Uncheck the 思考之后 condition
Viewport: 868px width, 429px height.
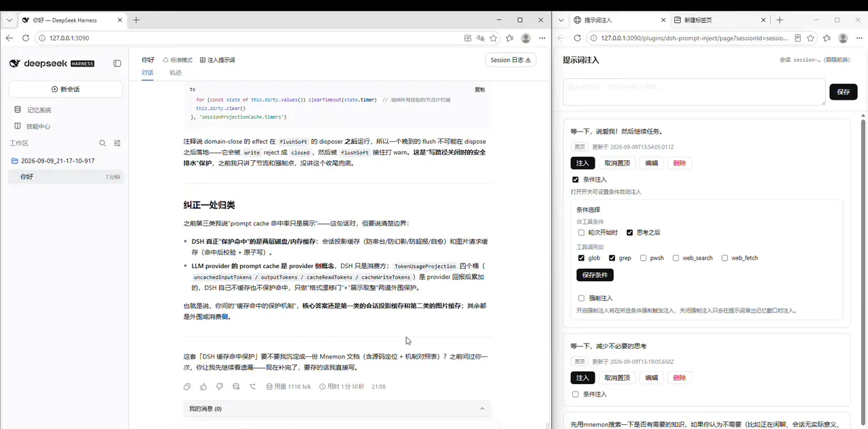630,232
